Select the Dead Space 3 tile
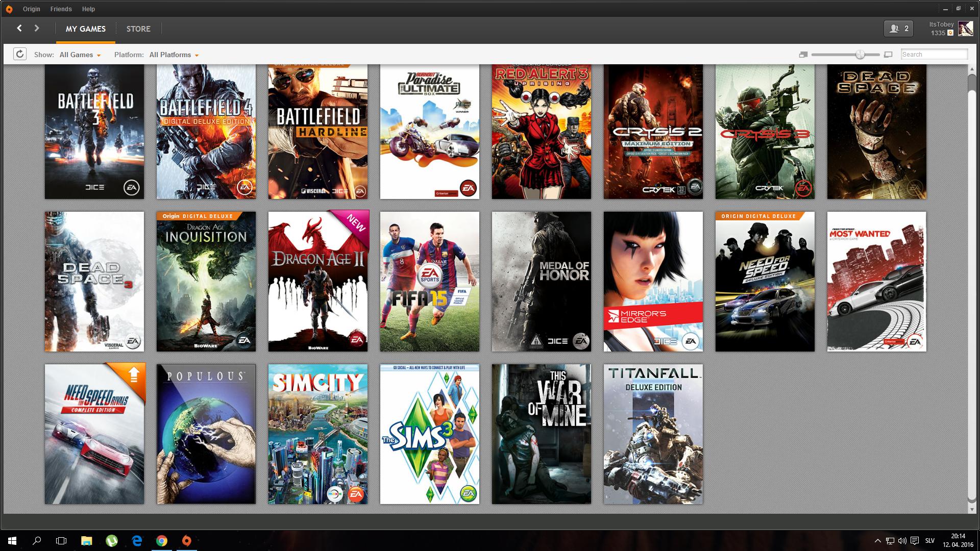 click(94, 282)
